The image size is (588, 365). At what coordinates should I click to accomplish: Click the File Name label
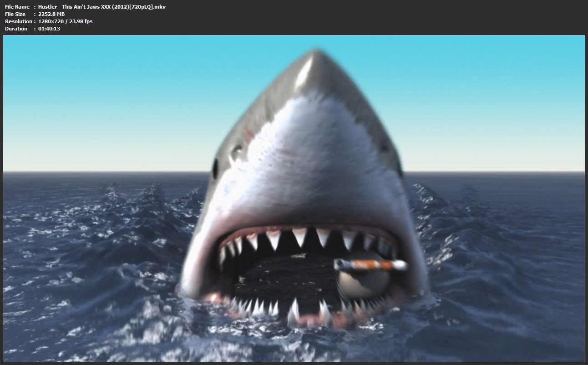17,7
